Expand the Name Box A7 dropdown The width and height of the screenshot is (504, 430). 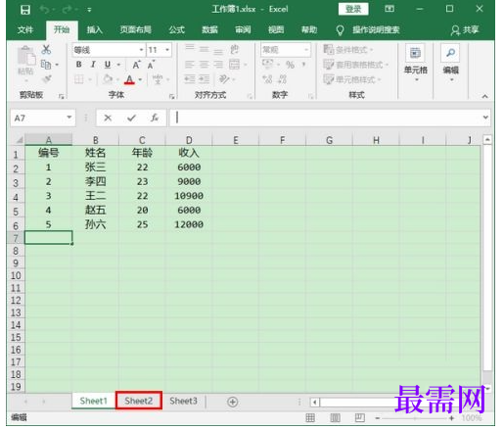69,118
